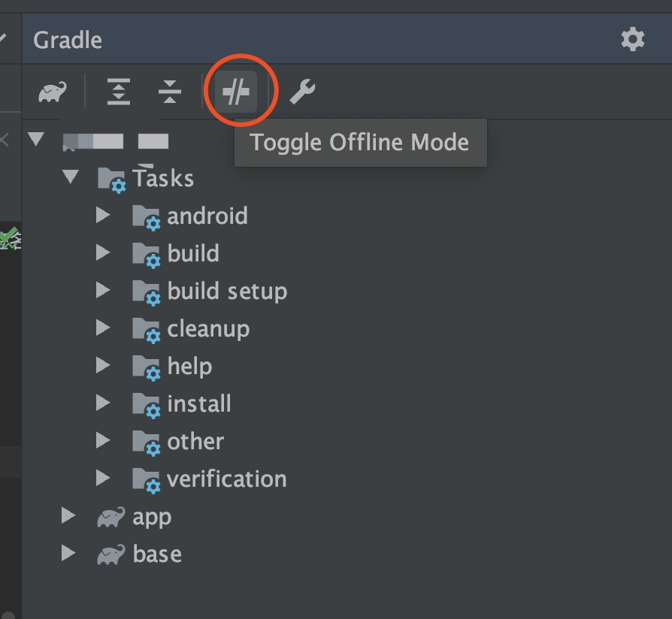Expand the app module node
Screen dimensions: 672x619
point(68,516)
